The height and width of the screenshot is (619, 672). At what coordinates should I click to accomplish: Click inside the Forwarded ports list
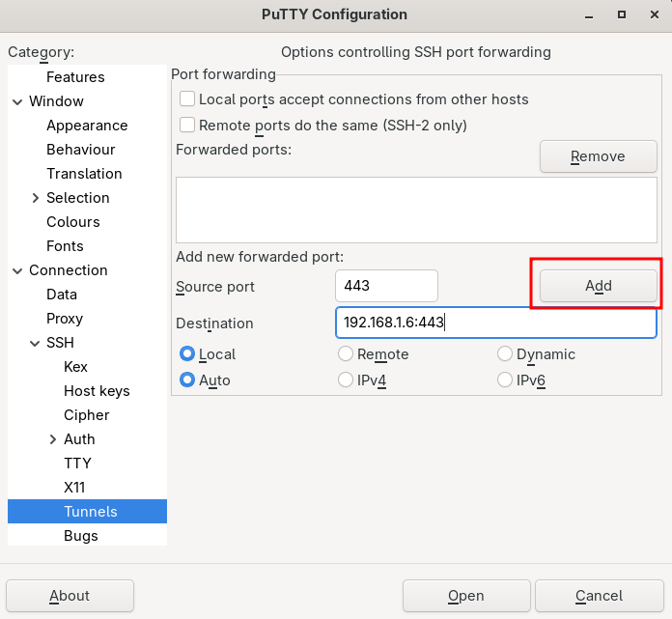[416, 211]
